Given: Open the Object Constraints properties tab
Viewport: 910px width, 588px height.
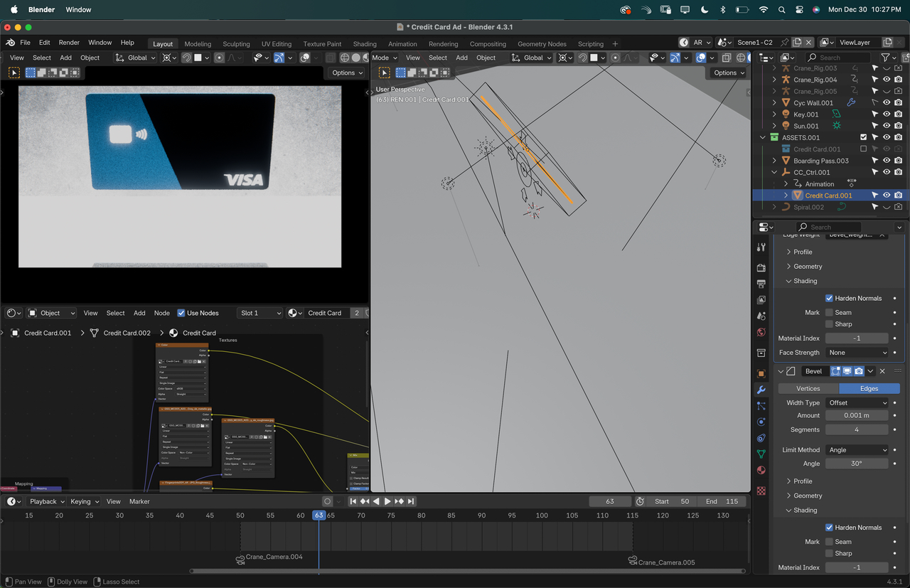Looking at the screenshot, I should [x=761, y=438].
